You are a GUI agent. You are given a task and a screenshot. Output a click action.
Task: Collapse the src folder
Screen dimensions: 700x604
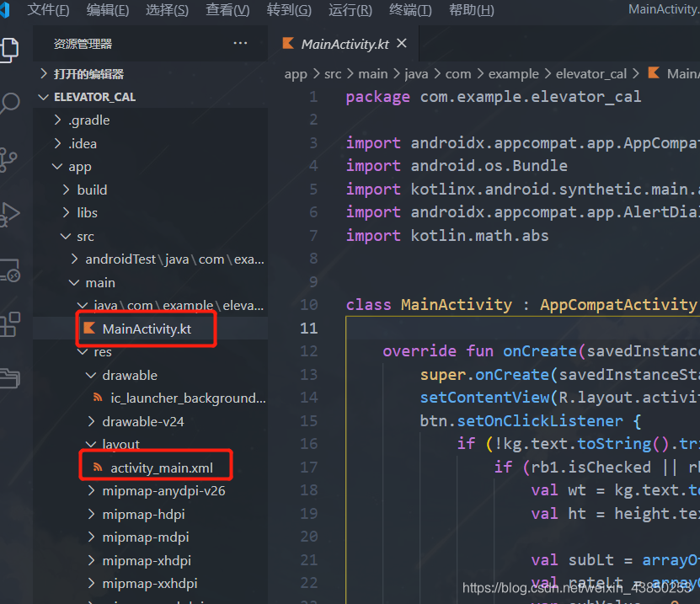(151, 236)
